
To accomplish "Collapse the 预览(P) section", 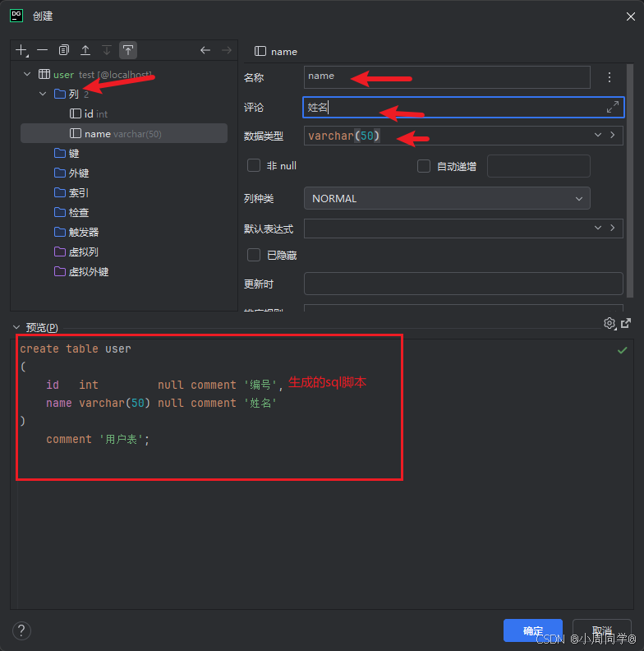I will pos(16,327).
